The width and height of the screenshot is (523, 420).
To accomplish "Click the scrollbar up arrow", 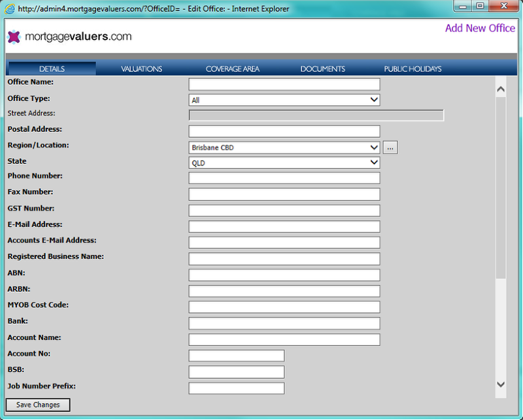I will click(501, 89).
